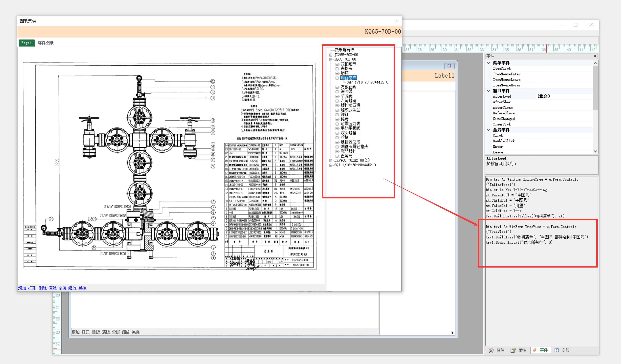Collapse the 顶丝总成 node
This screenshot has width=621, height=364.
click(337, 78)
